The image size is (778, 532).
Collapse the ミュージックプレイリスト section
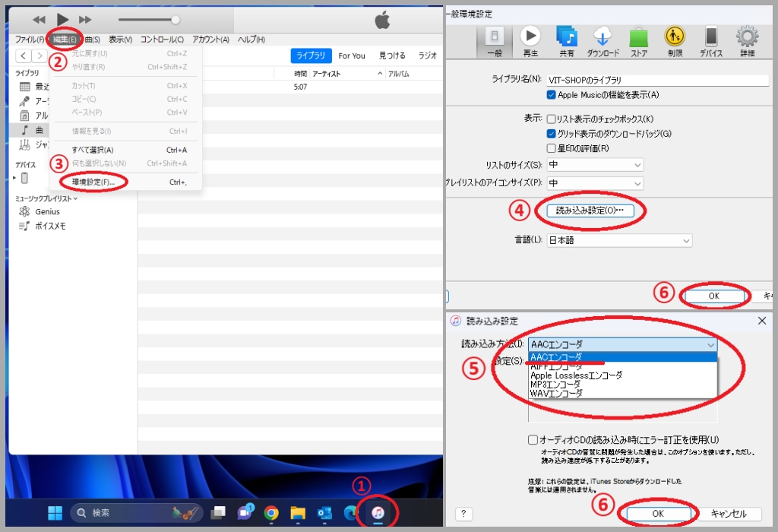(75, 198)
